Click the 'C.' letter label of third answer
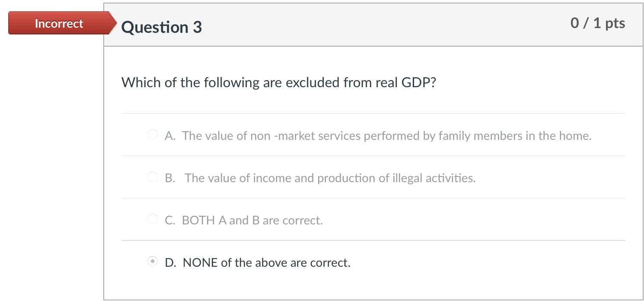This screenshot has height=303, width=644. pos(170,221)
